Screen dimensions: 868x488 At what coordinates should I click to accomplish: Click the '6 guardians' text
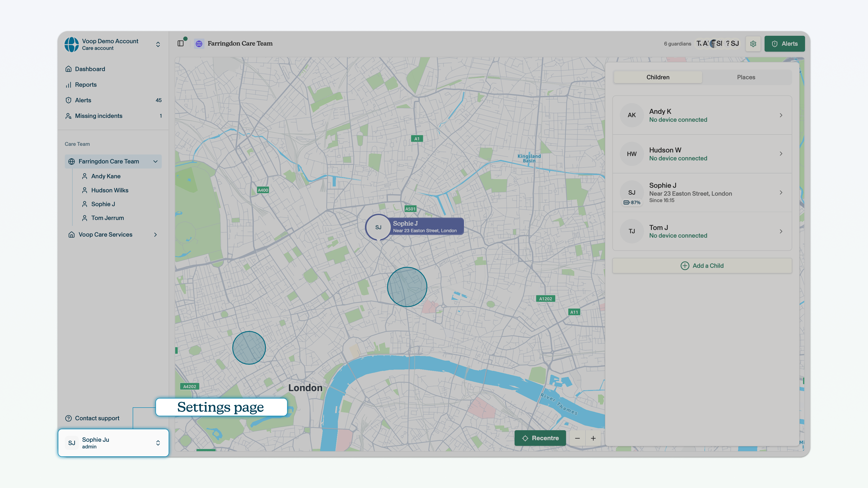pyautogui.click(x=677, y=44)
